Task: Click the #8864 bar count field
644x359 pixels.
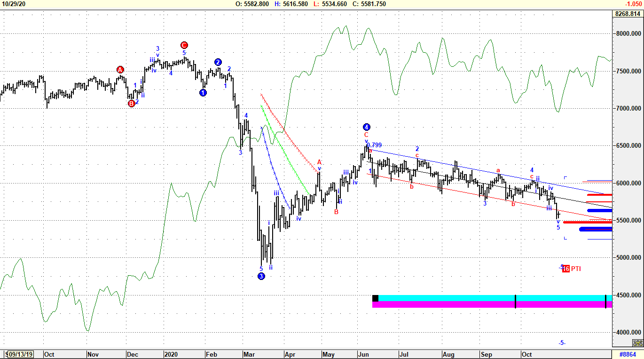Action: (x=628, y=354)
